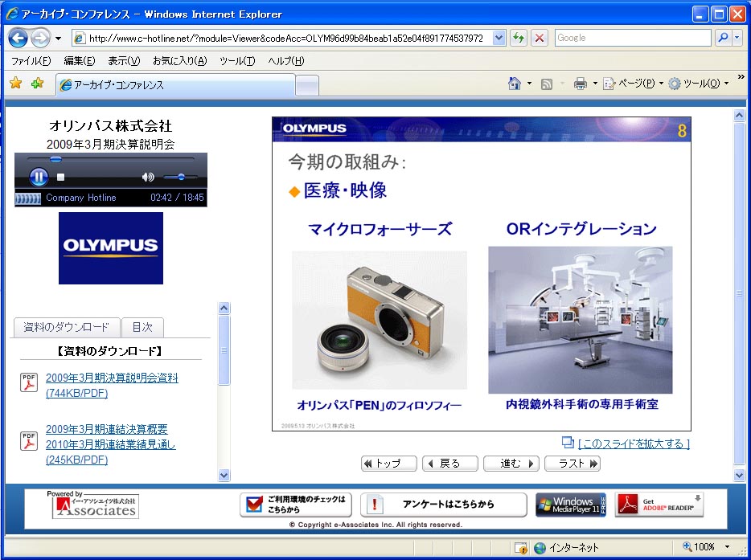This screenshot has height=560, width=751.
Task: Expand the toolbar overflow chevron
Action: click(x=741, y=76)
